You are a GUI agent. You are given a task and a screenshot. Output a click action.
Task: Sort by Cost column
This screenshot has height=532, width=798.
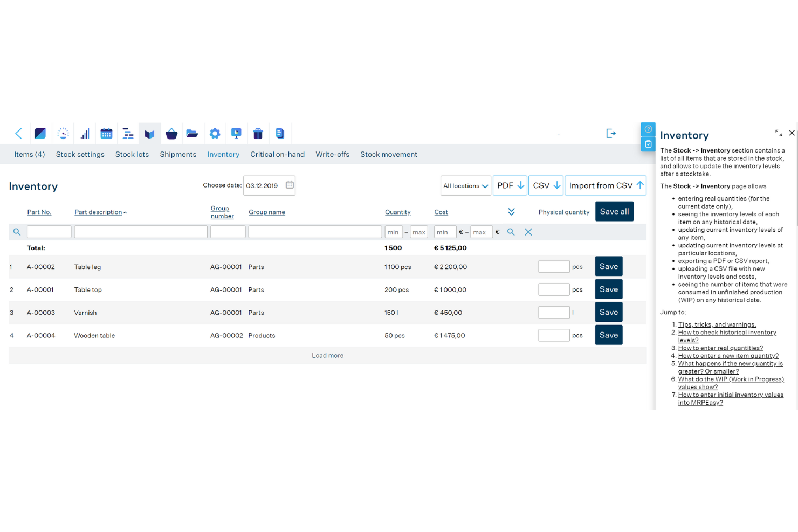(441, 212)
